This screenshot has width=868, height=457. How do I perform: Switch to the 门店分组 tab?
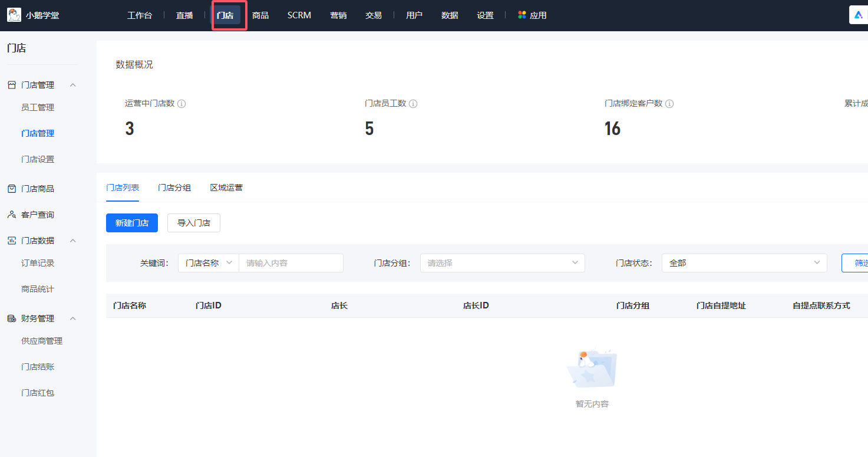point(174,187)
